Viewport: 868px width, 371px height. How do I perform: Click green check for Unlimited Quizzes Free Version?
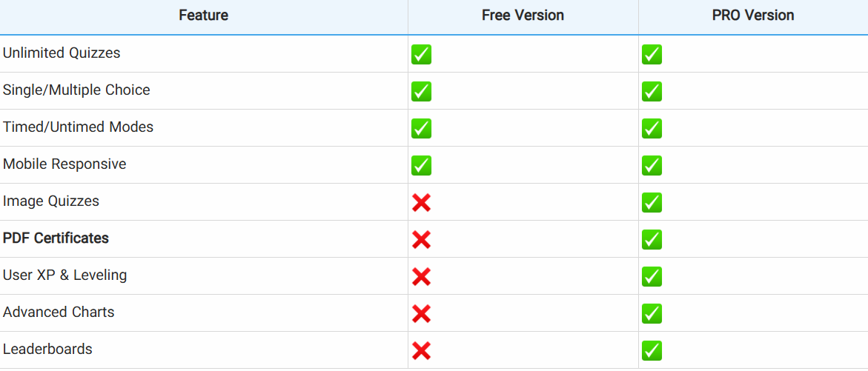click(421, 54)
